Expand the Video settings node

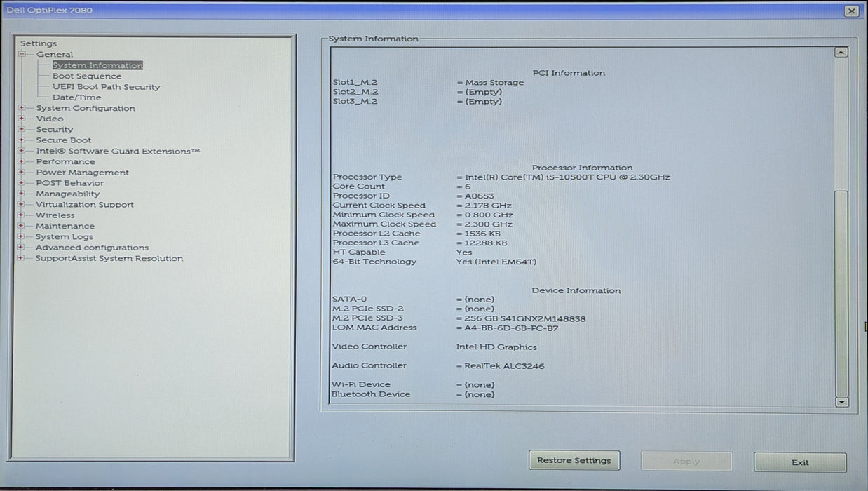[x=22, y=119]
